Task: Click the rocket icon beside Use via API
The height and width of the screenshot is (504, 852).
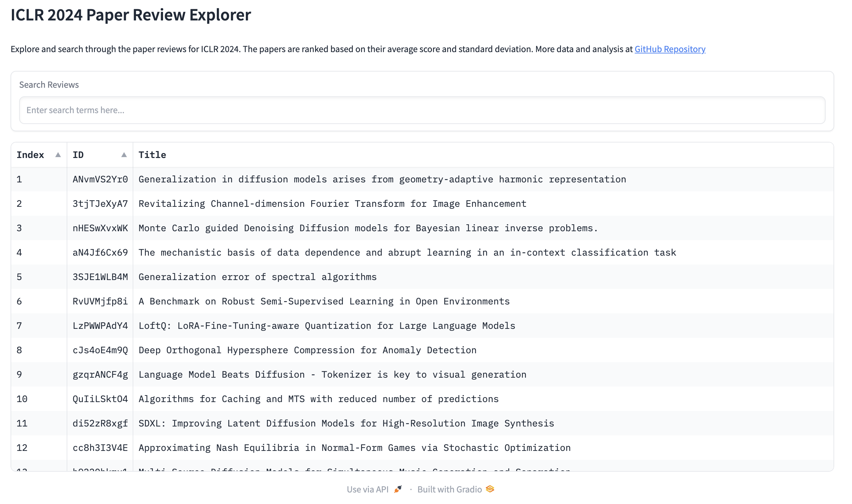Action: coord(398,489)
